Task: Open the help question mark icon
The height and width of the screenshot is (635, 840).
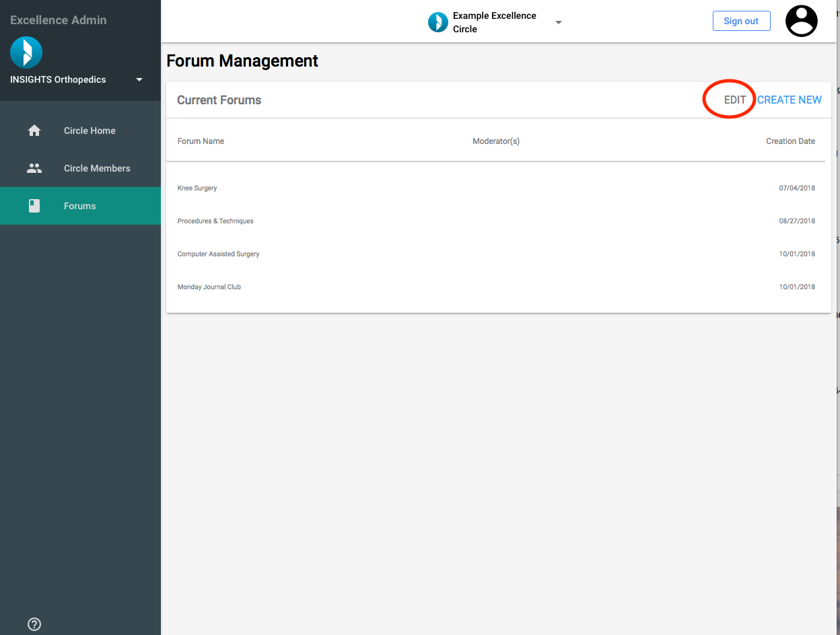Action: pyautogui.click(x=34, y=624)
